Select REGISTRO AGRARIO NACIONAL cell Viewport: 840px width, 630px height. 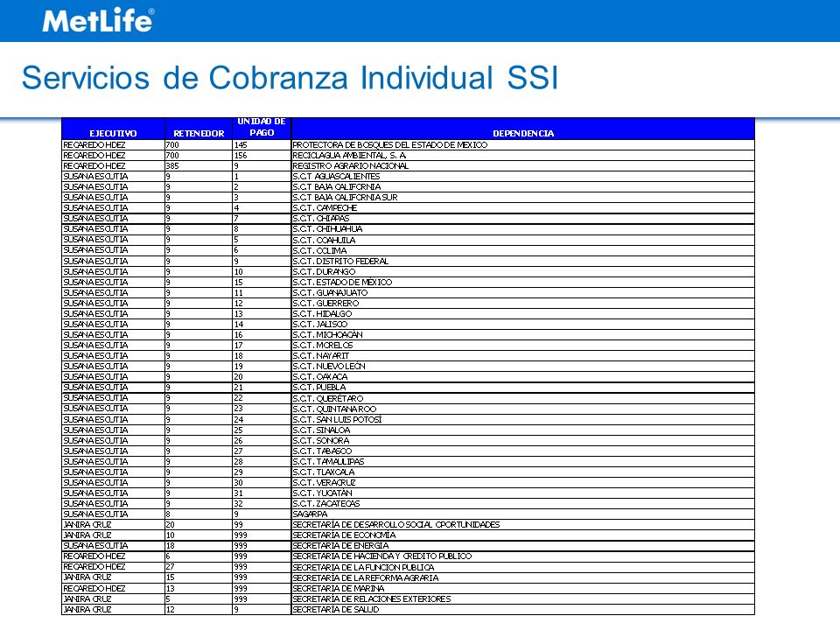click(x=523, y=166)
